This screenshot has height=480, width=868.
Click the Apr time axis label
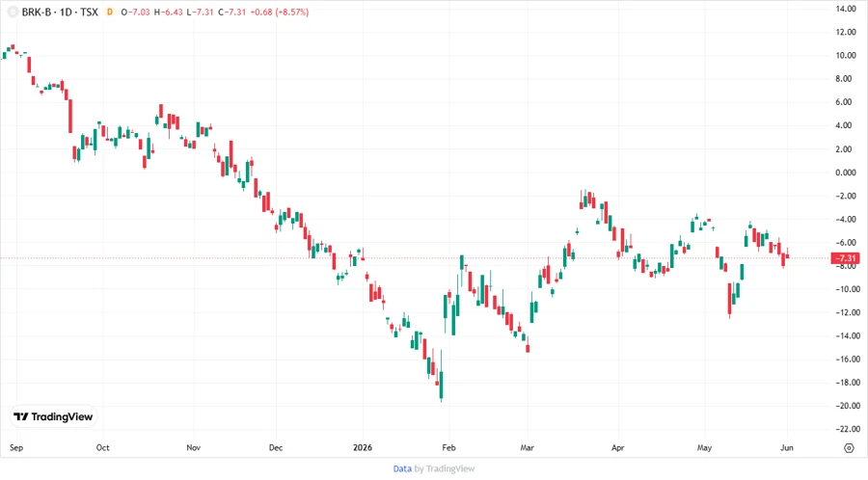(x=618, y=447)
